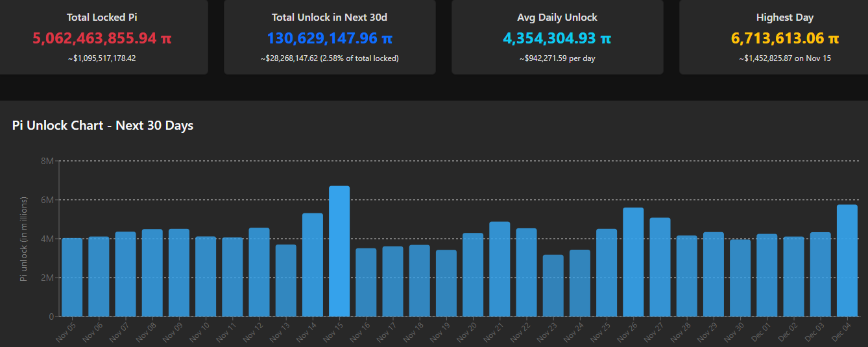Click the 130,629,147.96 π blue value

click(330, 38)
